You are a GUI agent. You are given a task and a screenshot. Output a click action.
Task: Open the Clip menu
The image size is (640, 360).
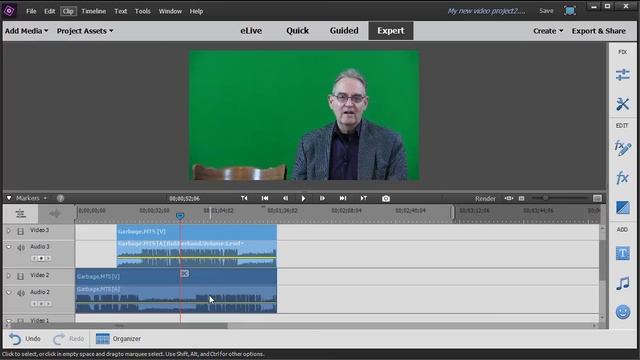(68, 11)
